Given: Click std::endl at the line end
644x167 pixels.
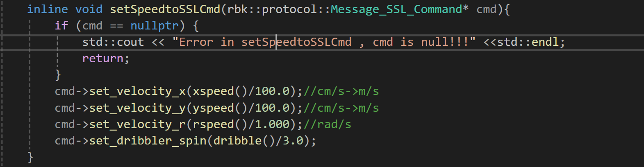Looking at the screenshot, I should click(x=528, y=42).
